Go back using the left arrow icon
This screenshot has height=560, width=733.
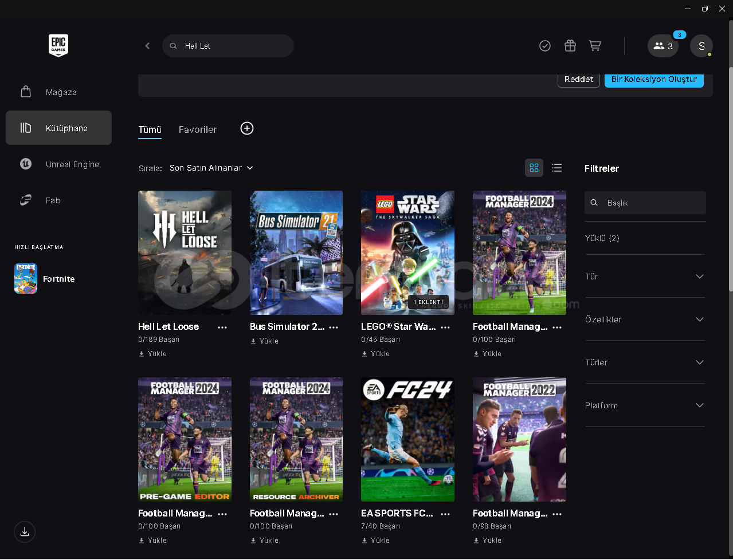point(147,46)
